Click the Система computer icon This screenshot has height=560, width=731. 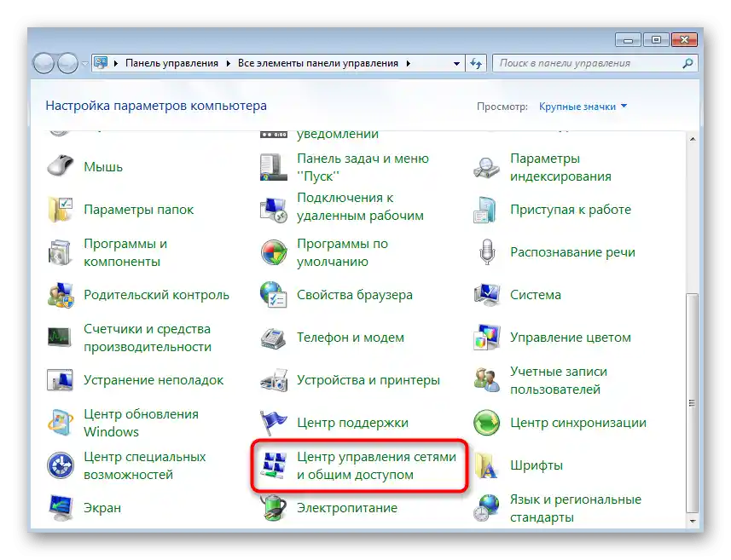[487, 295]
